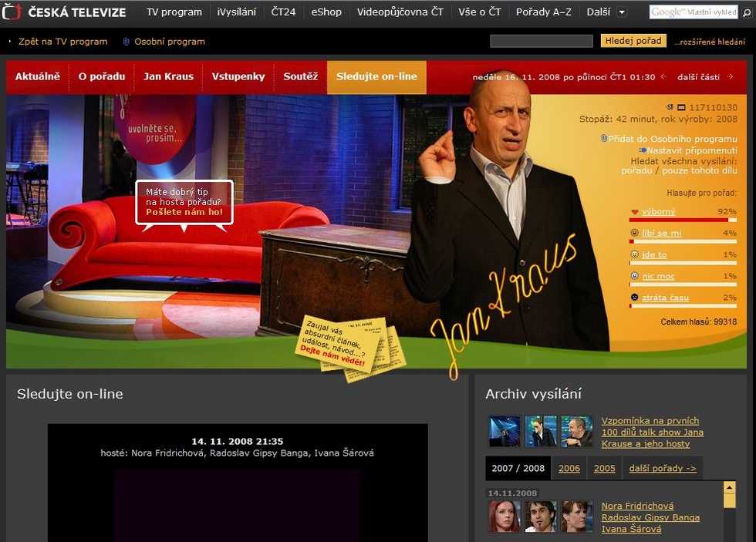This screenshot has height=542, width=756.
Task: Click the Nastavit připomenutí link
Action: pyautogui.click(x=692, y=150)
